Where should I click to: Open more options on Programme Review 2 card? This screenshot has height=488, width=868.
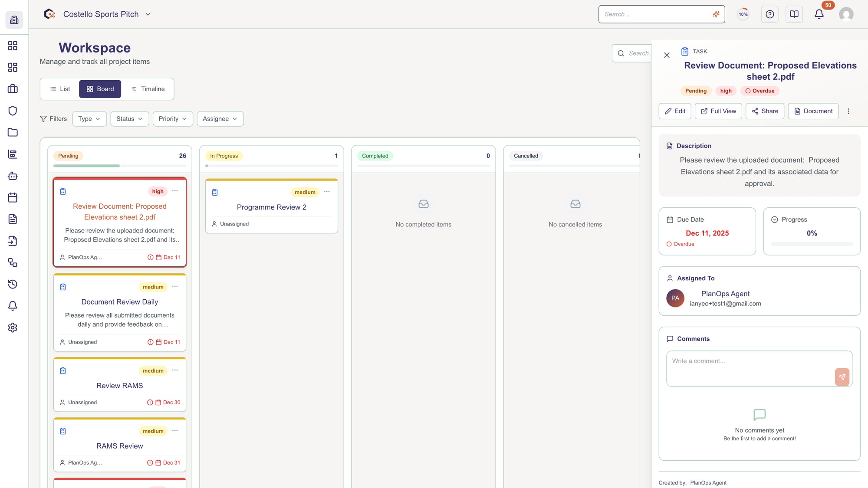[x=327, y=192]
